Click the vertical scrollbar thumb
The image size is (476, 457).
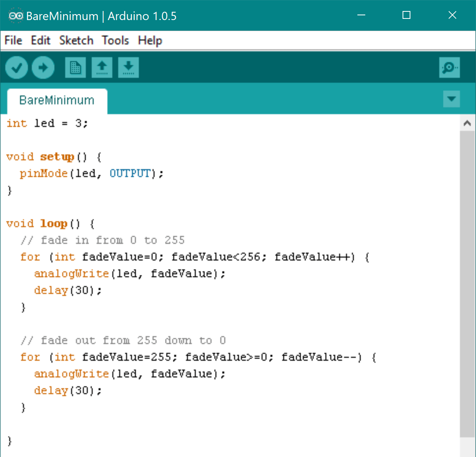467,283
